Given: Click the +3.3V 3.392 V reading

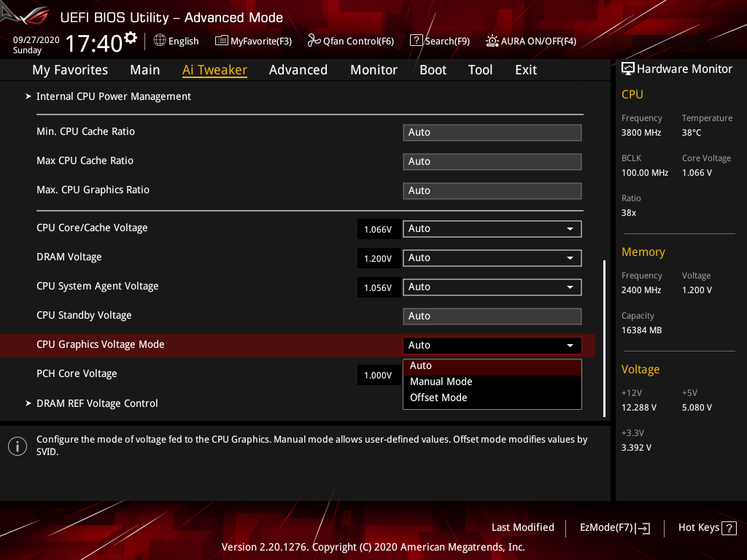Looking at the screenshot, I should (x=636, y=447).
